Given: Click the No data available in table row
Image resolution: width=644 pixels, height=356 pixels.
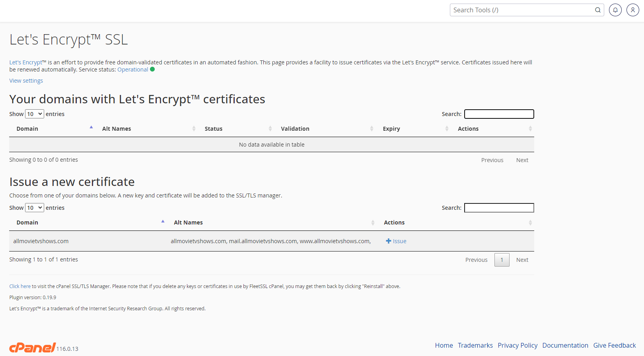Looking at the screenshot, I should coord(272,145).
